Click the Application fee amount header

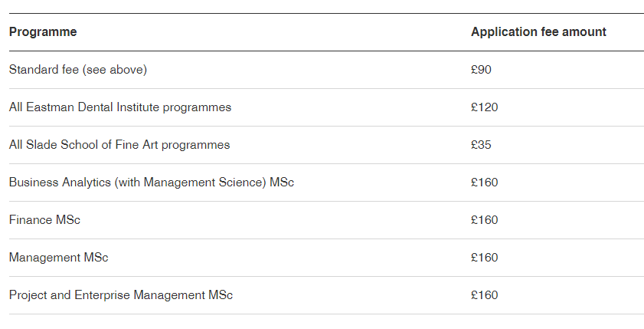tap(538, 32)
